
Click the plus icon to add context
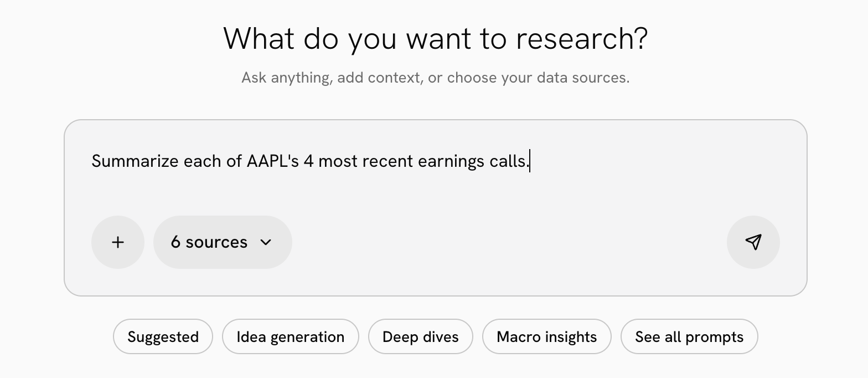pos(118,242)
